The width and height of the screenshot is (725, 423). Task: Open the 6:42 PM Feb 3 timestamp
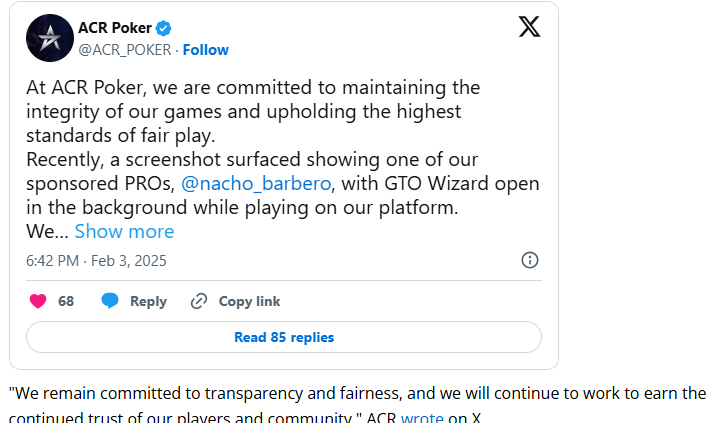96,261
